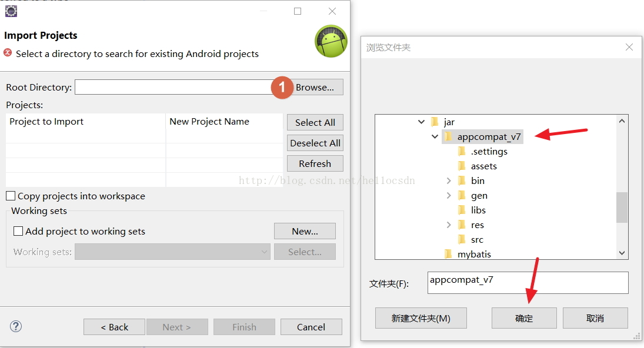The width and height of the screenshot is (644, 348).
Task: Select the src folder label
Action: (x=477, y=240)
